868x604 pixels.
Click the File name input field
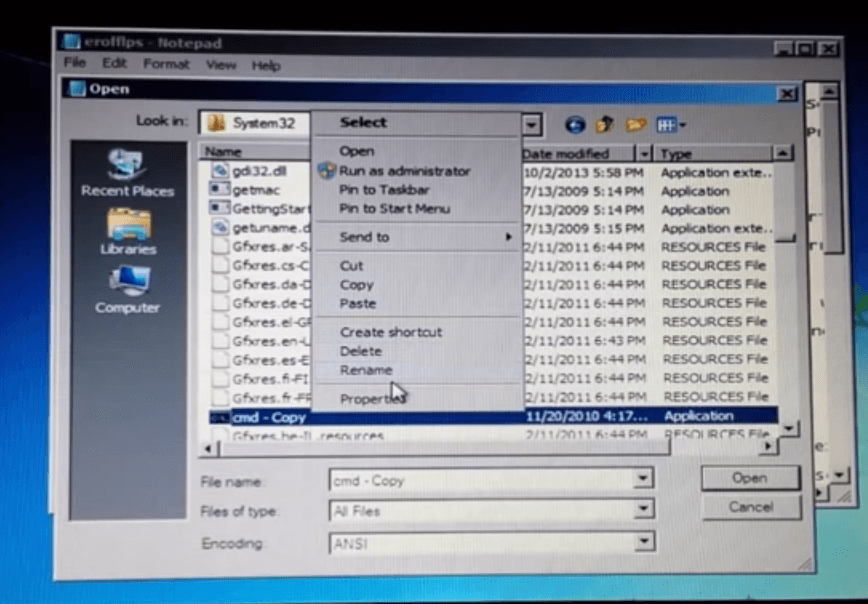(482, 480)
